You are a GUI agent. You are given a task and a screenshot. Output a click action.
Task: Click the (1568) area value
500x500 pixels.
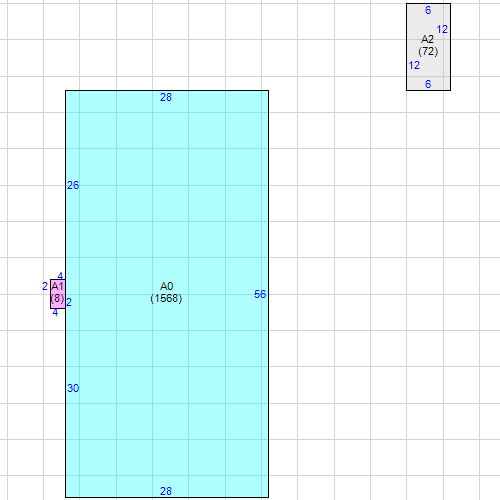coord(166,298)
